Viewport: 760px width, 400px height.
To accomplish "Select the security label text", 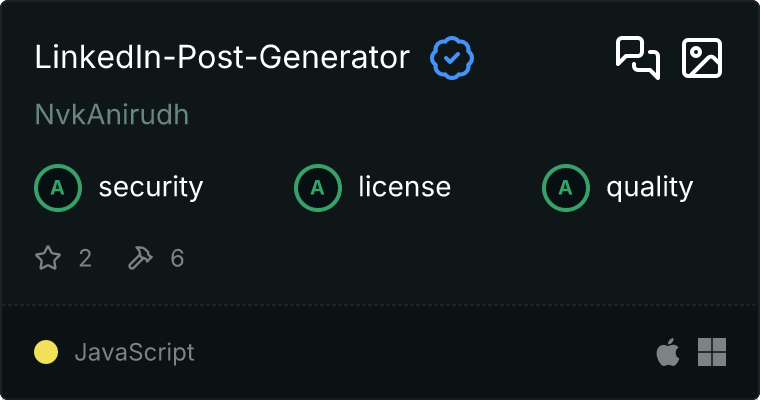I will coord(151,187).
